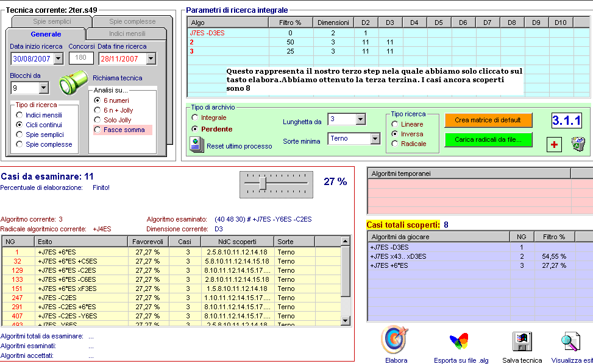This screenshot has height=364, width=593.
Task: Click the flashlight Richiama tecnica icon
Action: click(x=73, y=82)
